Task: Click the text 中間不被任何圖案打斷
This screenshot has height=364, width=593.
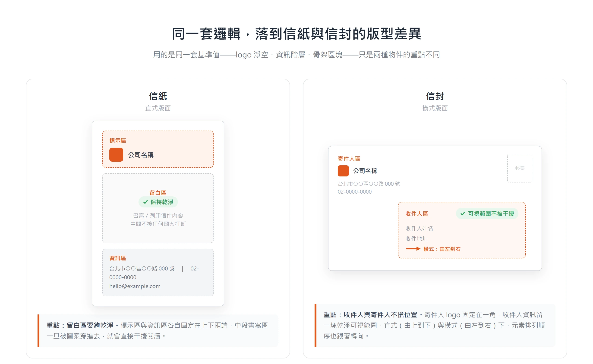Action: pos(158,224)
